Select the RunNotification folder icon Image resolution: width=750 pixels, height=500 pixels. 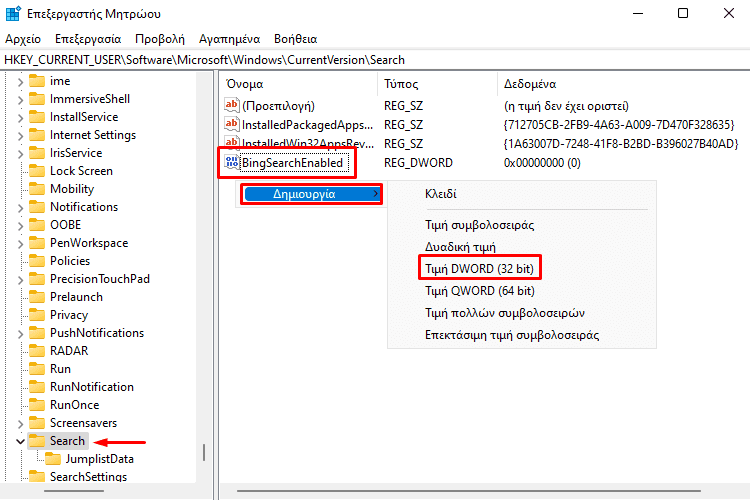click(37, 387)
